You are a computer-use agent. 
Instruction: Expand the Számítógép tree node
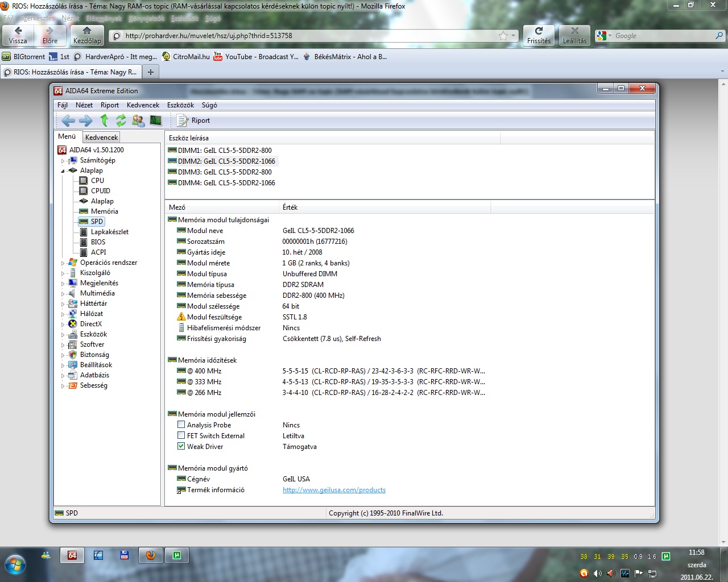coord(63,161)
